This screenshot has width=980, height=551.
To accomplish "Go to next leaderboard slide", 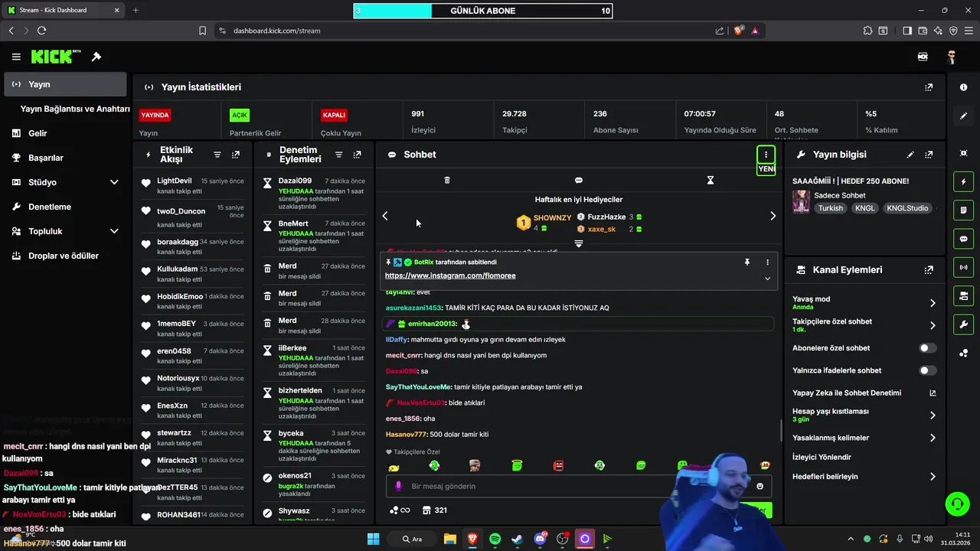I will 773,216.
